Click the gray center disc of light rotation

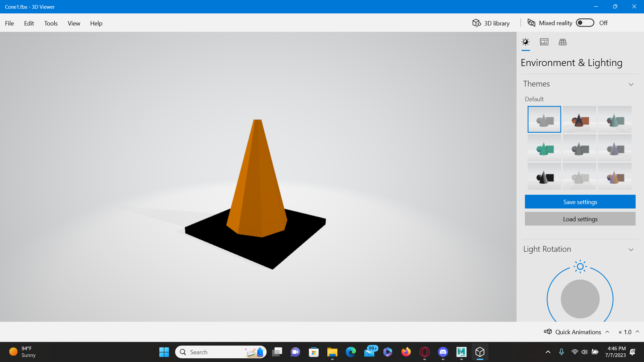580,299
